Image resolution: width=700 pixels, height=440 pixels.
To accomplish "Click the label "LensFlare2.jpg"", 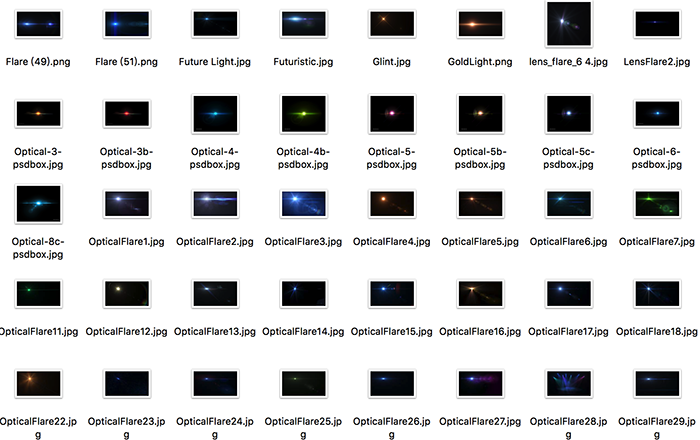I will click(657, 62).
